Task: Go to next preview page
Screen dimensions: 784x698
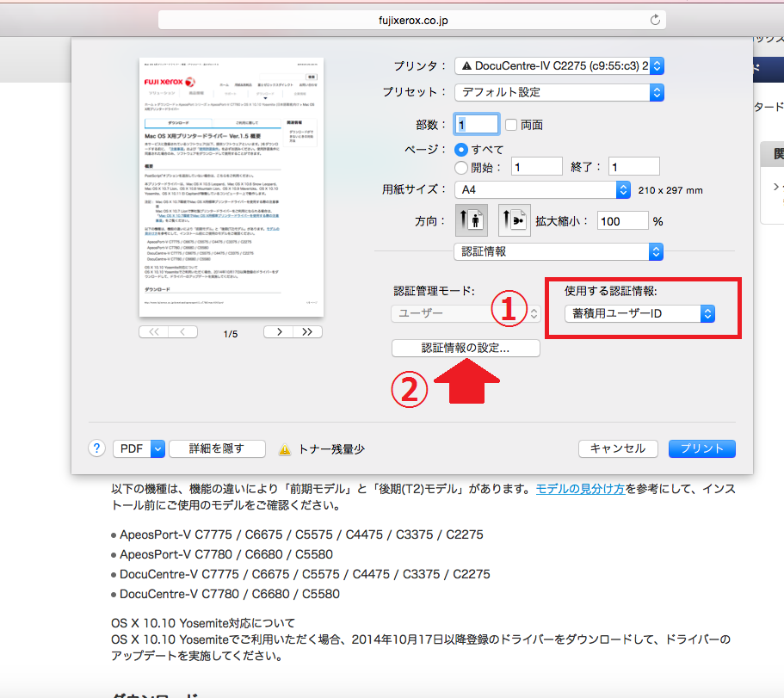Action: pyautogui.click(x=278, y=332)
